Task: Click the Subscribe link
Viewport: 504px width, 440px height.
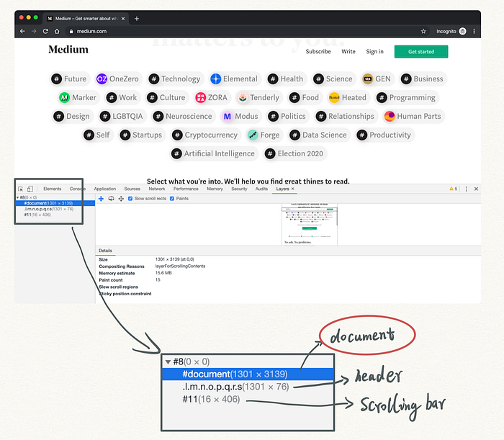Action: [318, 51]
